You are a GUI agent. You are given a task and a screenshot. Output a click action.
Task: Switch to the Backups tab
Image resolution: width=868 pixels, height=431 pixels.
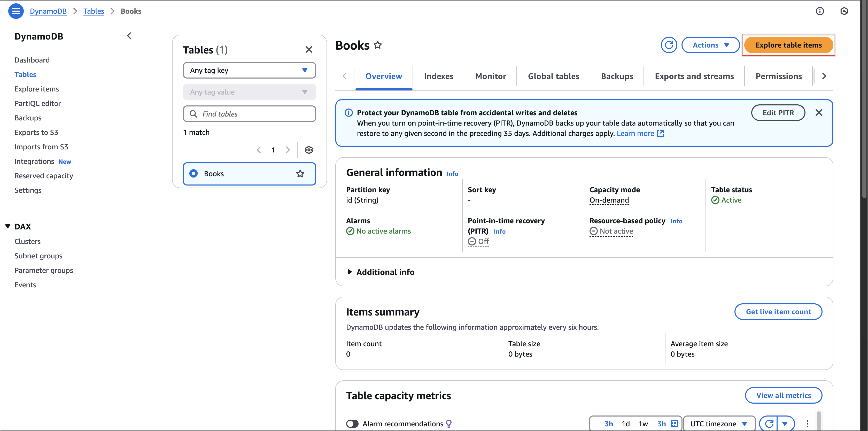[617, 76]
